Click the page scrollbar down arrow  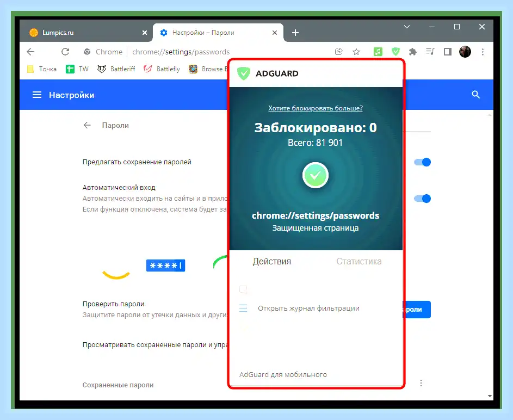(490, 396)
